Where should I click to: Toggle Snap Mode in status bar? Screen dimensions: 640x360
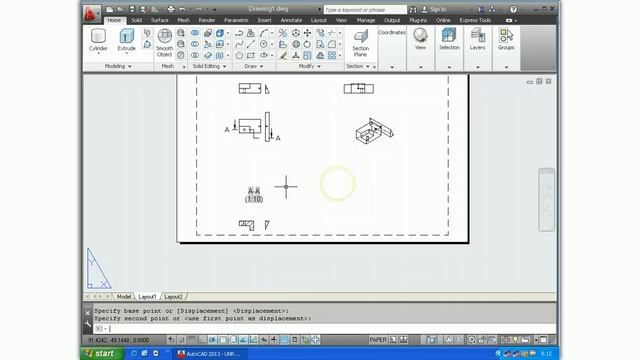click(x=182, y=340)
